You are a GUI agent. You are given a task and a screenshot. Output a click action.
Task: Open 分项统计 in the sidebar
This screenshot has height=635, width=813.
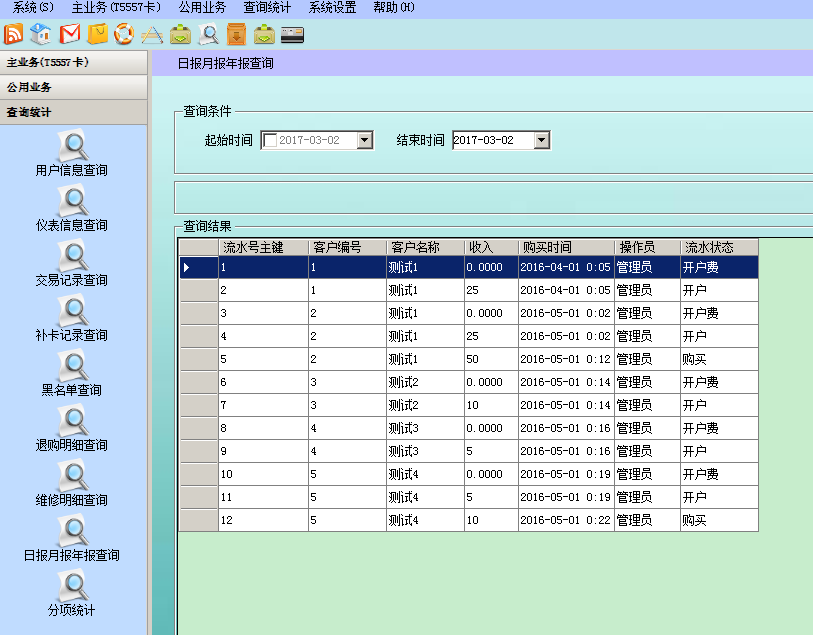coord(72,592)
